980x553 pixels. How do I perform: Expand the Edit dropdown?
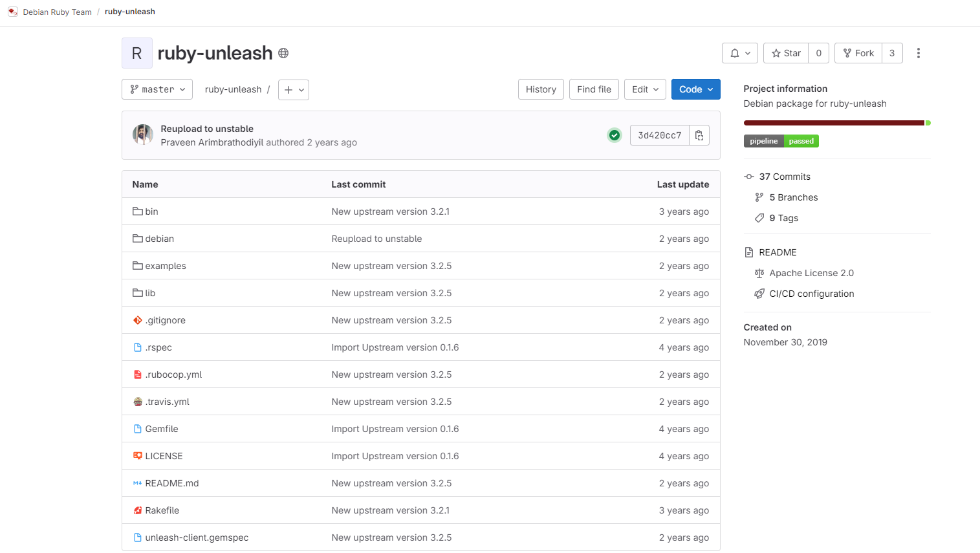[645, 89]
